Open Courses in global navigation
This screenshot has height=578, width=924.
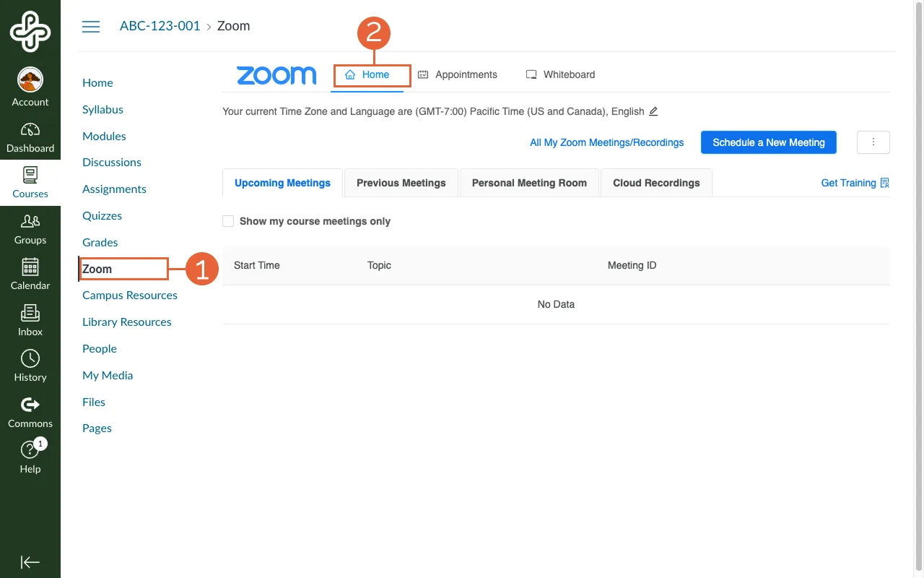point(30,183)
